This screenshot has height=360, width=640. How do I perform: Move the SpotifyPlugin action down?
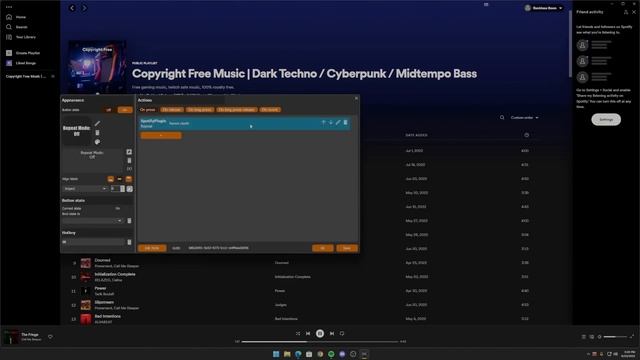pyautogui.click(x=331, y=122)
